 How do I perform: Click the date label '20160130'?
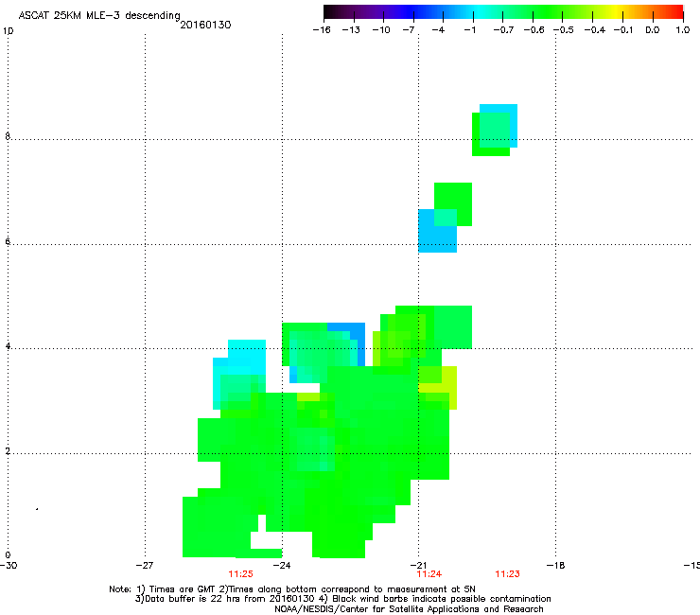click(x=205, y=25)
